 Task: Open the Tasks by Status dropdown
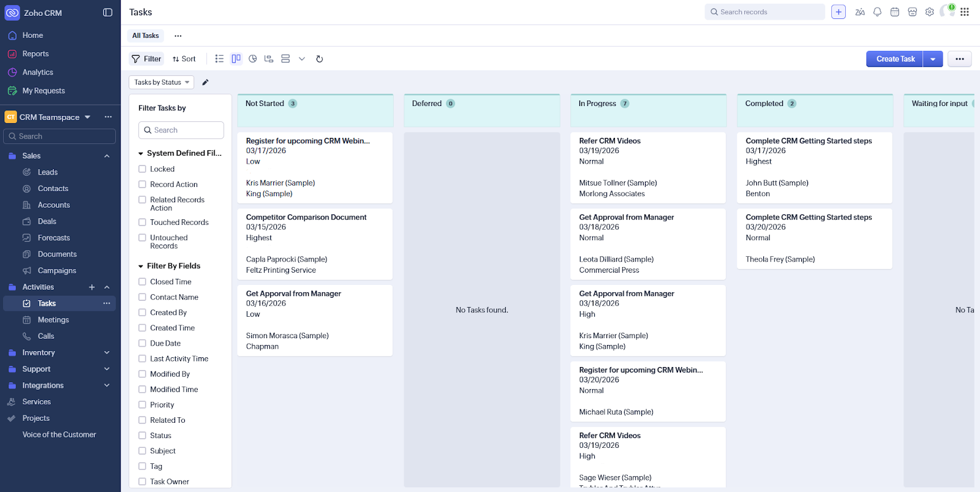click(x=162, y=82)
